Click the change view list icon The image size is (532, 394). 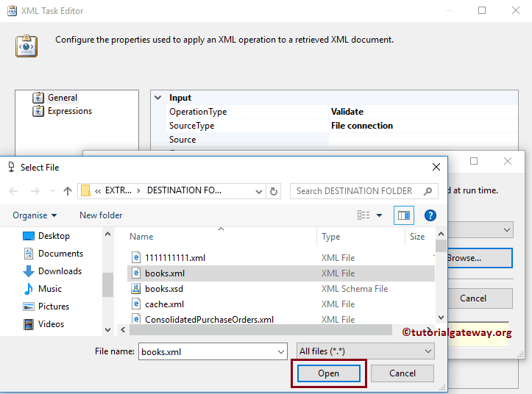(x=363, y=215)
